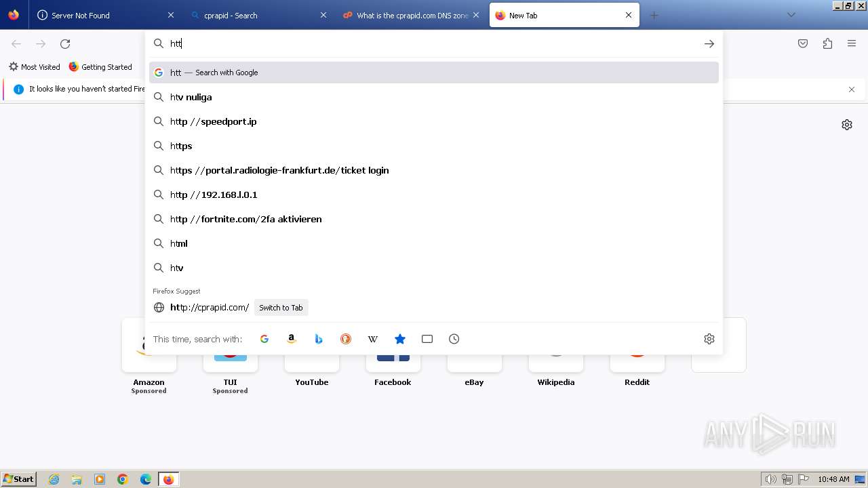Search with Google one-off engine
This screenshot has width=868, height=488.
pos(264,339)
